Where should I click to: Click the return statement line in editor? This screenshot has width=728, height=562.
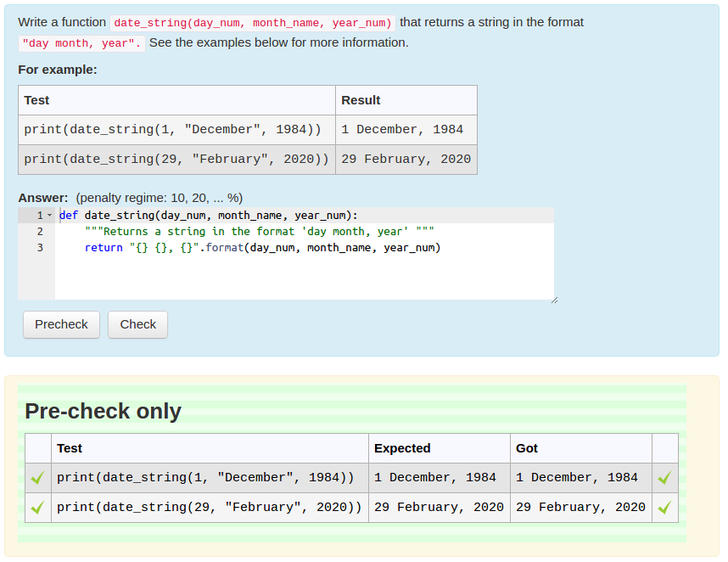(262, 248)
